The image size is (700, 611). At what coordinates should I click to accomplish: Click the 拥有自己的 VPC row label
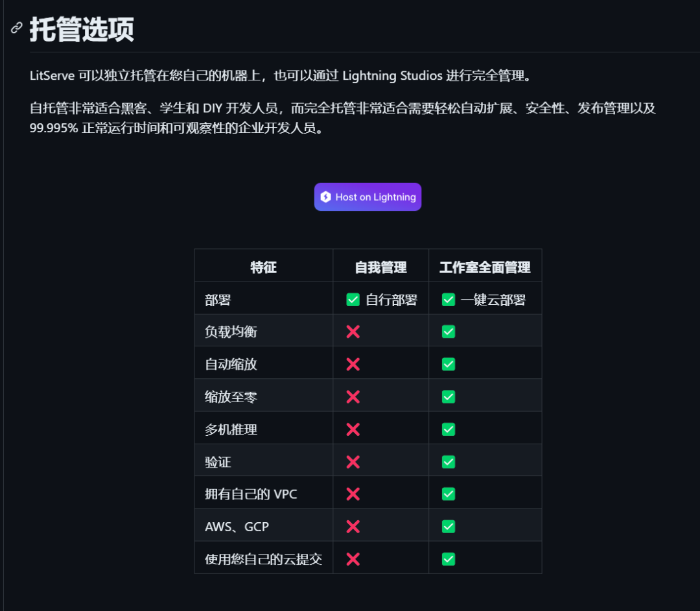pos(250,494)
